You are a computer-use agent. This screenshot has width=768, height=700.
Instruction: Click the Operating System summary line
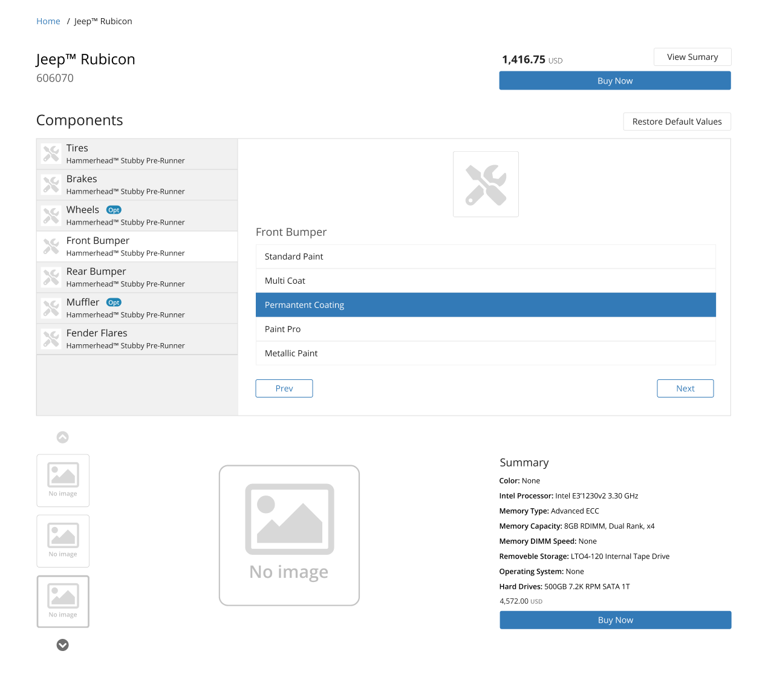[x=542, y=572]
